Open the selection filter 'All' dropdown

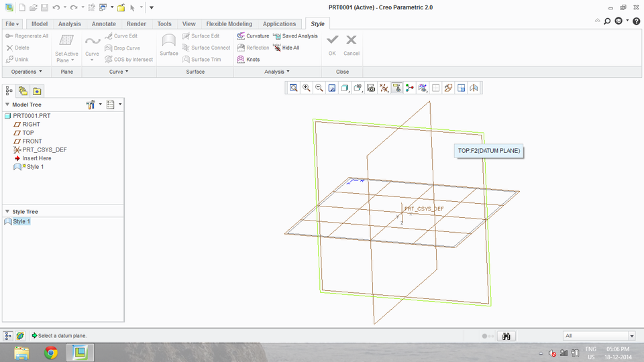click(x=631, y=336)
